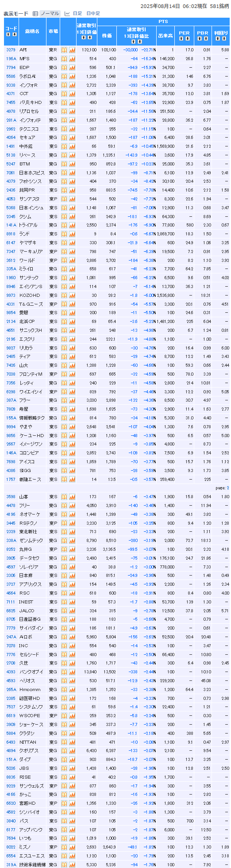This screenshot has height=868, width=231.
Task: Open the book icon for API row
Action: coord(64,50)
